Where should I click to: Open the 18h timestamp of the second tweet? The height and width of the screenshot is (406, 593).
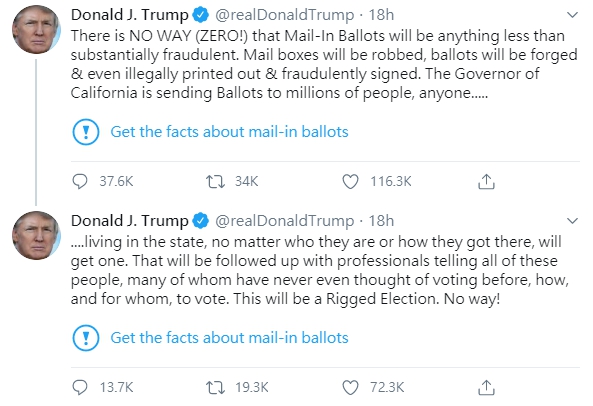[381, 220]
